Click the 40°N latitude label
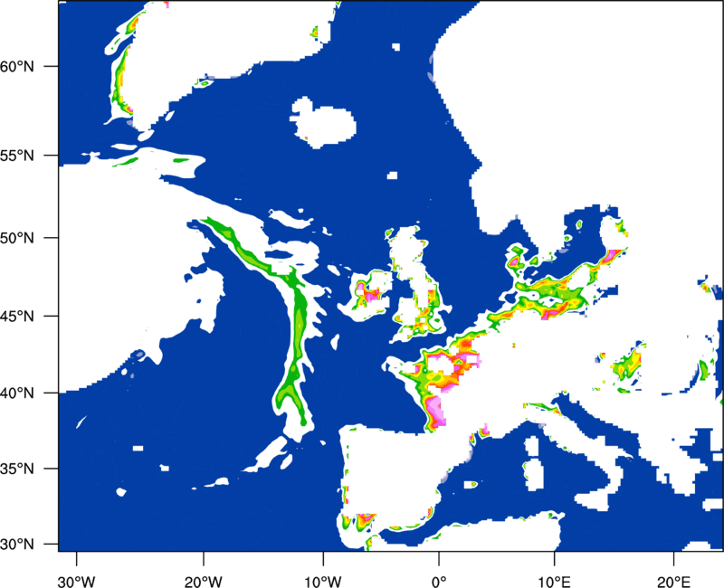Image resolution: width=724 pixels, height=588 pixels. 17,394
